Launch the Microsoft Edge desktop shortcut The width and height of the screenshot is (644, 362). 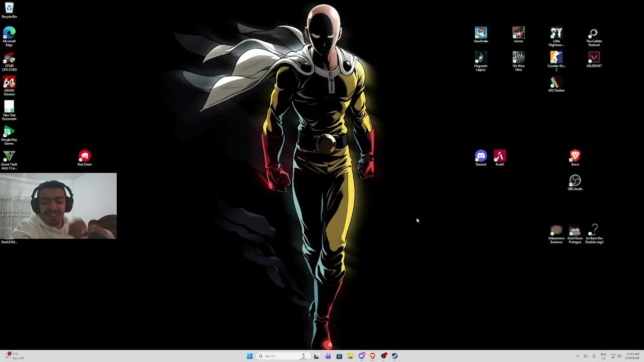(x=9, y=36)
